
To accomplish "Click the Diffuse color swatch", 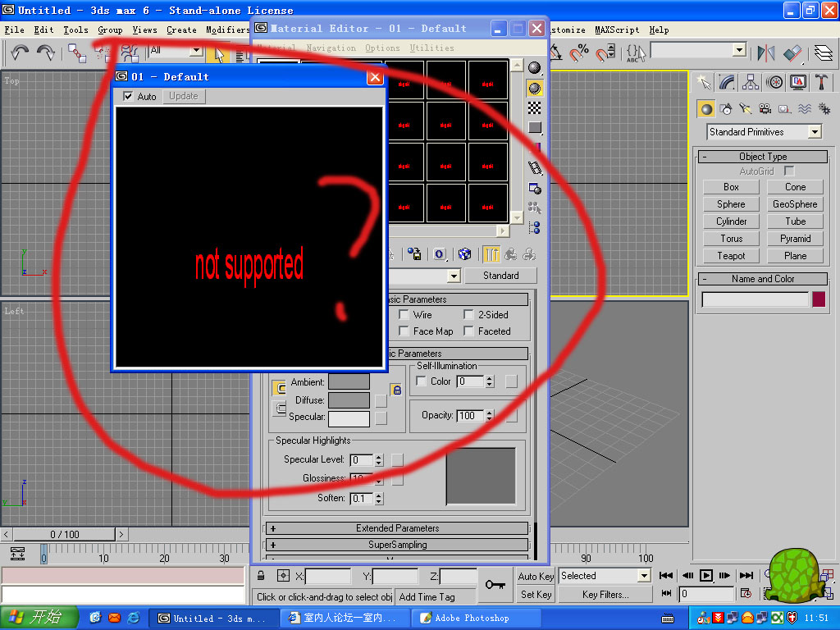I will pyautogui.click(x=349, y=400).
